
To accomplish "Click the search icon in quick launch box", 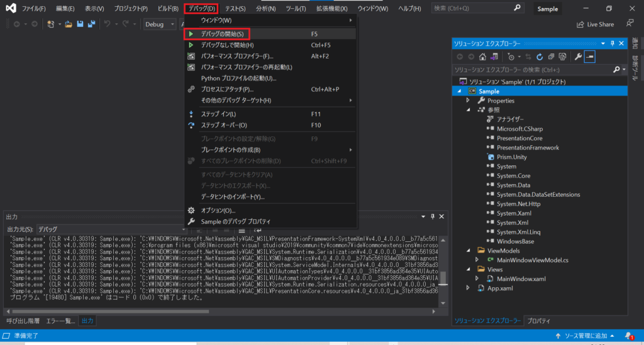I will click(x=517, y=8).
